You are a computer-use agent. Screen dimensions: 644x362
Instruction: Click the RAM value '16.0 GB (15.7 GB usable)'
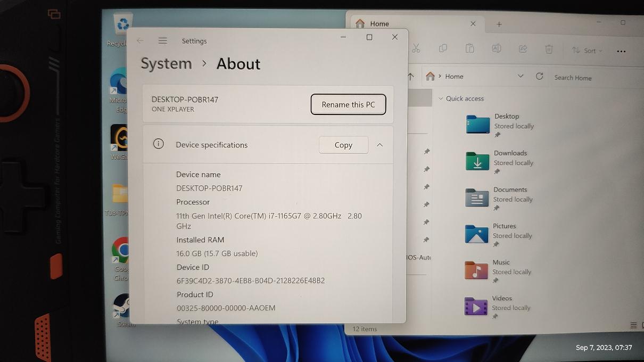point(217,253)
